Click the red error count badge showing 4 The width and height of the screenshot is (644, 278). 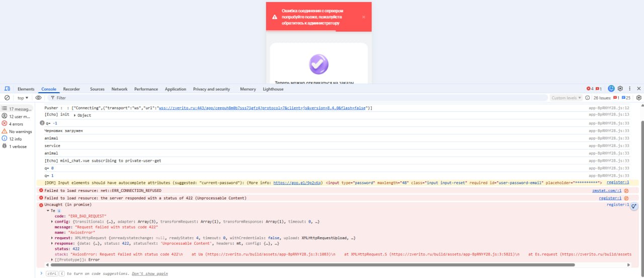[590, 89]
